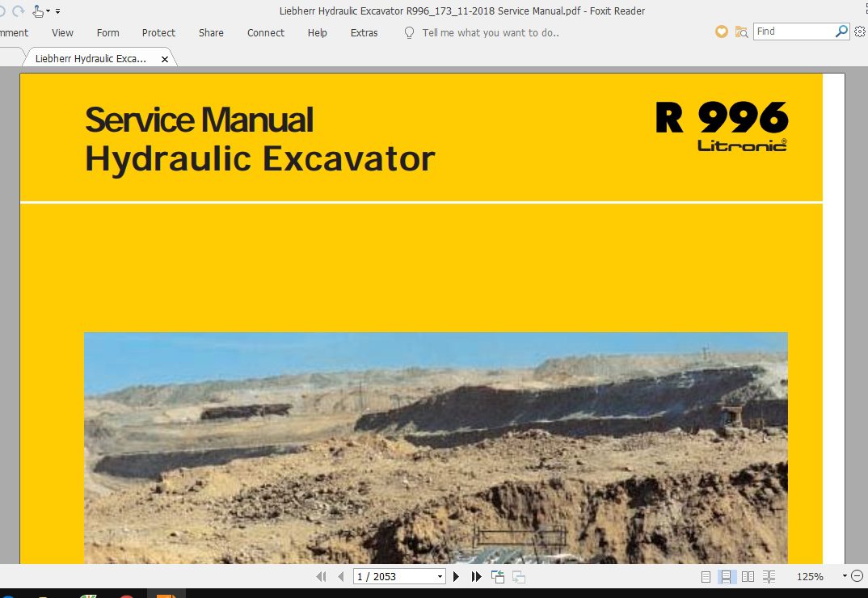Jump to the last page
868x598 pixels.
click(476, 576)
